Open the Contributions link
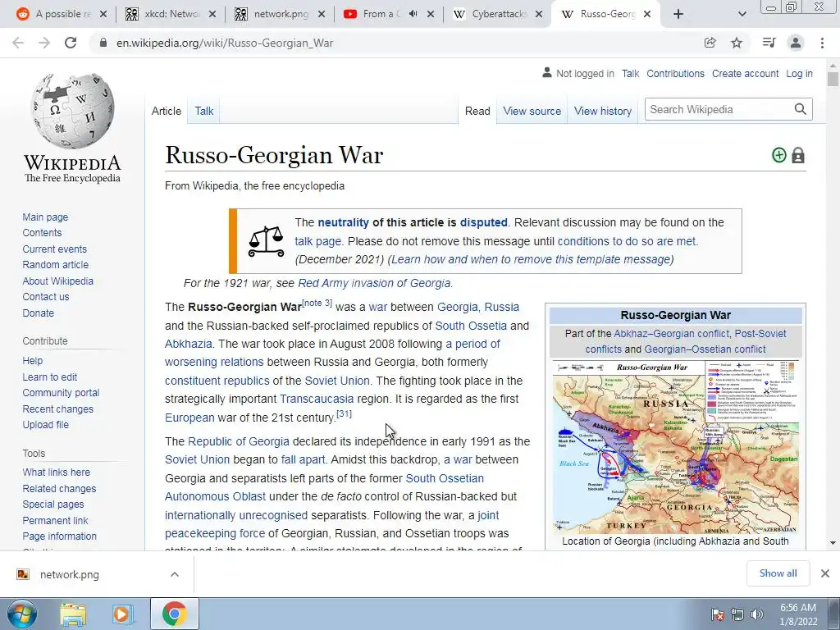840x630 pixels. coord(676,73)
